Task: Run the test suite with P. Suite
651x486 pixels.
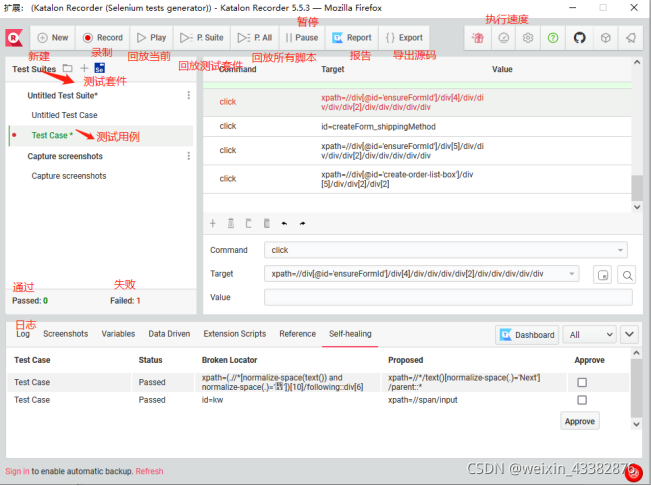Action: [x=202, y=38]
